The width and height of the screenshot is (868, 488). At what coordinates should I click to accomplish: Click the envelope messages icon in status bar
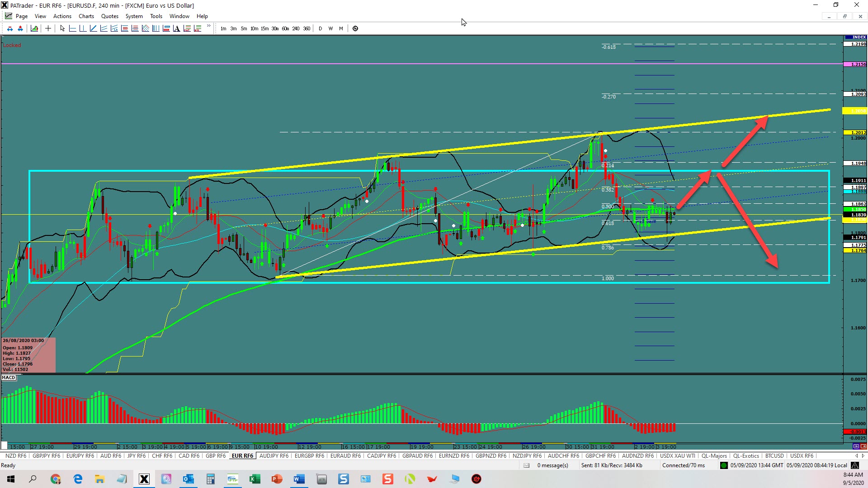tap(526, 465)
